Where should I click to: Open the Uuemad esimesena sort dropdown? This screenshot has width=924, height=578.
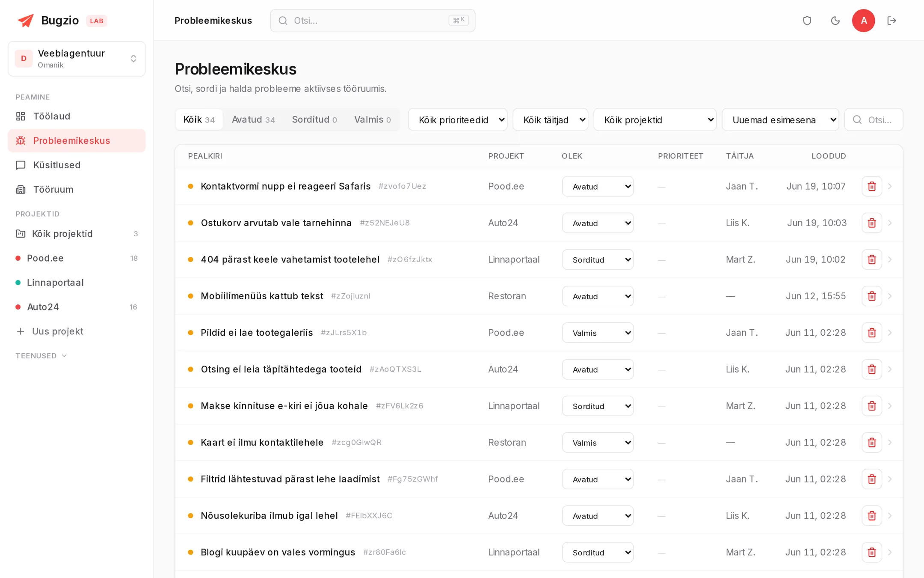tap(780, 120)
